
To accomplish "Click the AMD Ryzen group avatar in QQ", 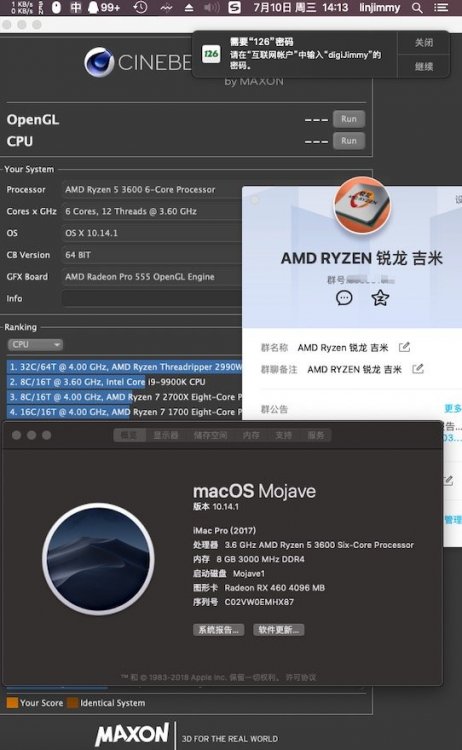I will [x=362, y=205].
